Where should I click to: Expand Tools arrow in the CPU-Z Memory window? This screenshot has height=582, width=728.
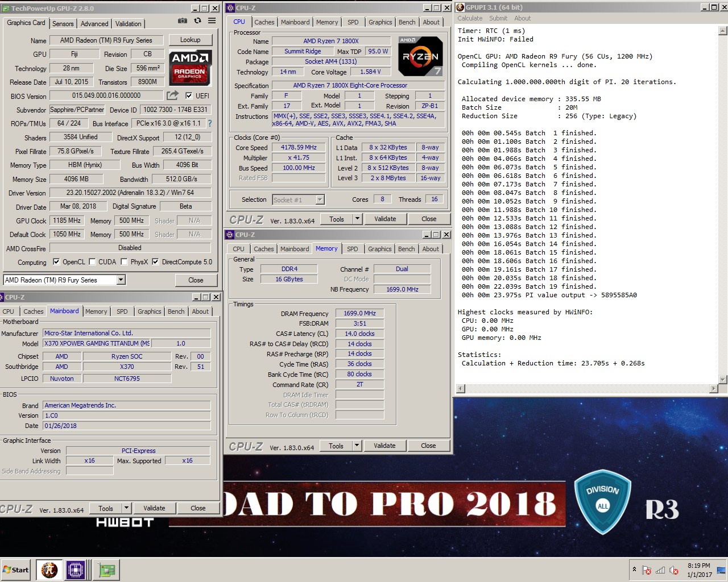357,446
